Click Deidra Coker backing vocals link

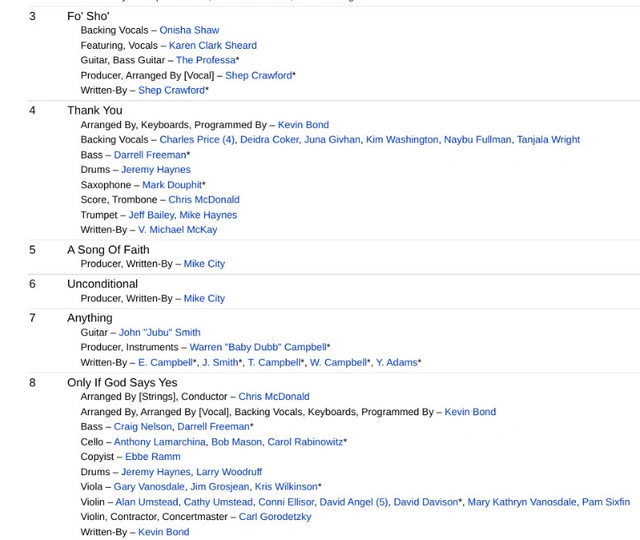(x=268, y=140)
